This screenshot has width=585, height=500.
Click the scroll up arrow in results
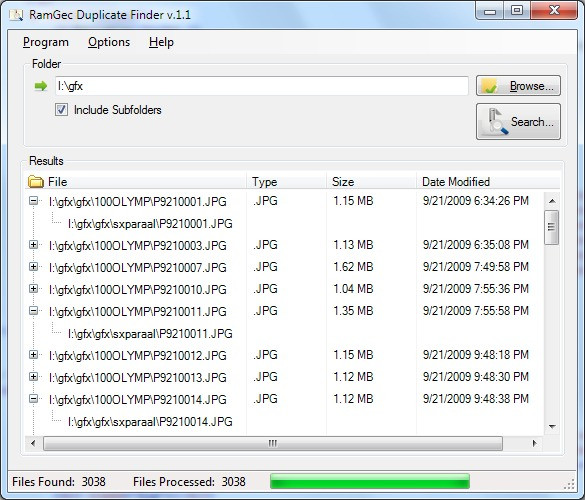pos(552,201)
